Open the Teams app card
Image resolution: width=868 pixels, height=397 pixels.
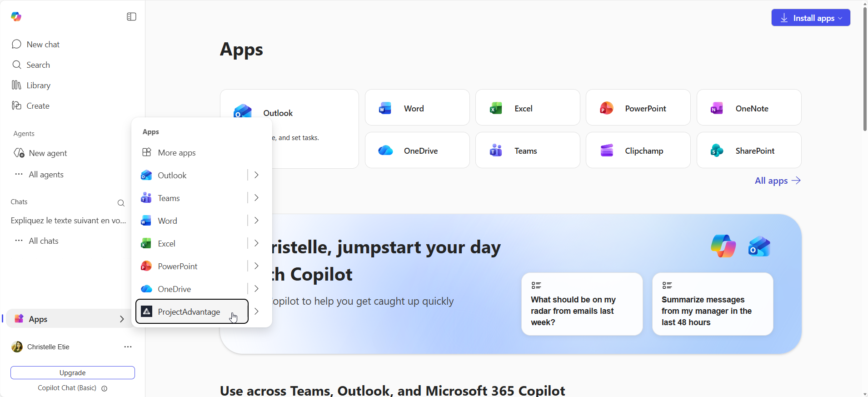[528, 150]
